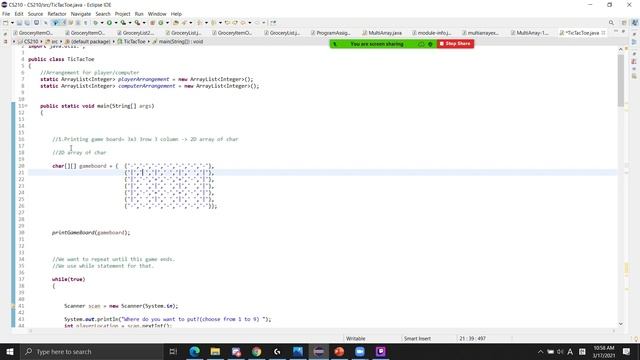
Task: Switch to the multiarrayex editor tab
Action: click(482, 33)
